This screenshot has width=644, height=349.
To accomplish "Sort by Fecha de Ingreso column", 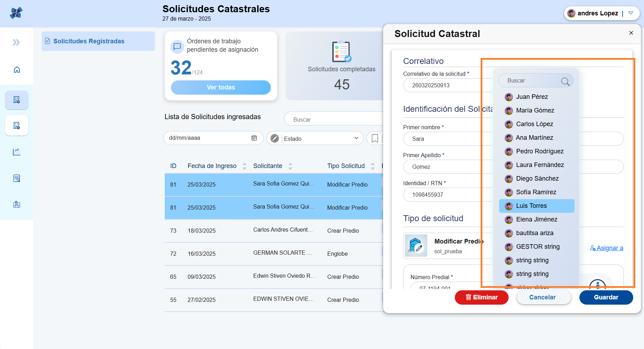I will (244, 166).
